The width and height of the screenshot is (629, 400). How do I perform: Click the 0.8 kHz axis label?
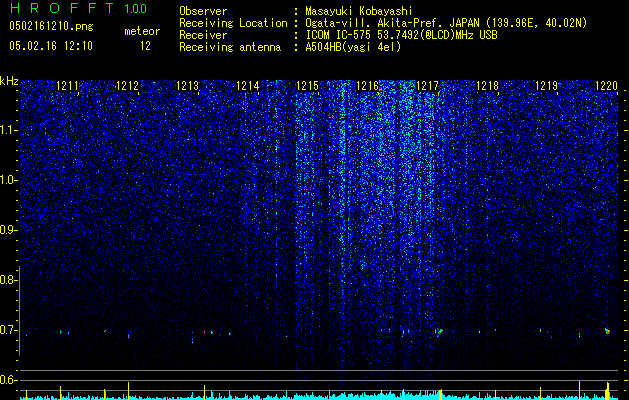7,280
